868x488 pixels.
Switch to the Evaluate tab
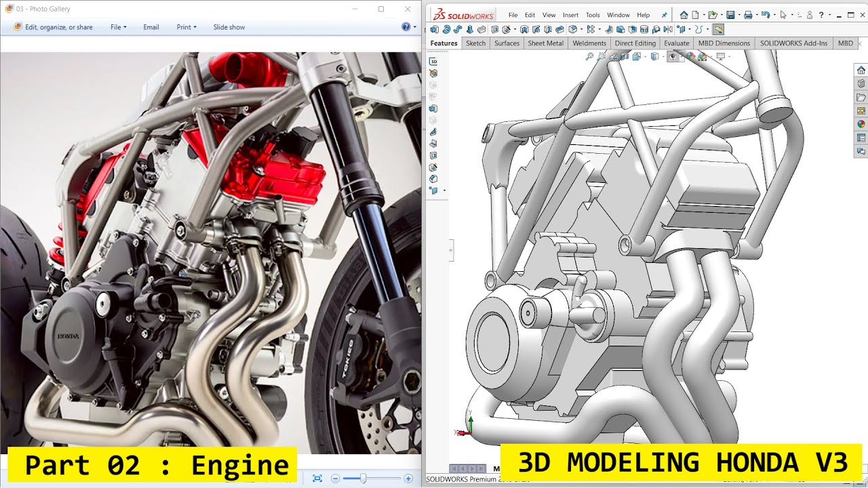click(x=676, y=43)
